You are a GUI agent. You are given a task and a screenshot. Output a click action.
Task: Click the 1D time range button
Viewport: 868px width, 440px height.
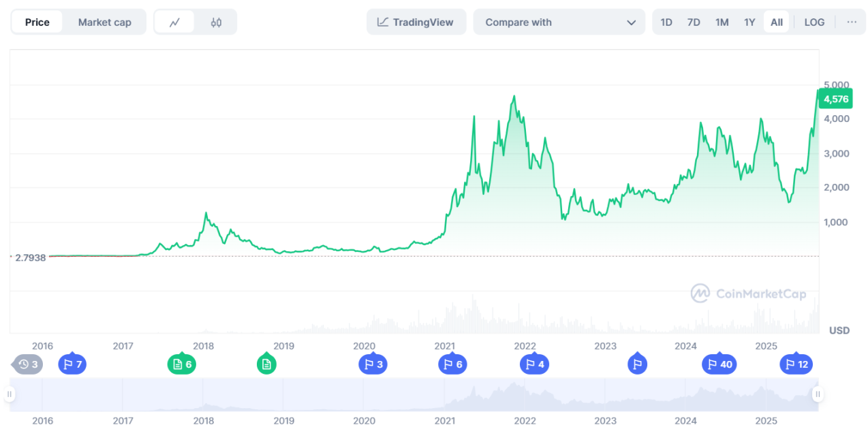click(x=666, y=21)
